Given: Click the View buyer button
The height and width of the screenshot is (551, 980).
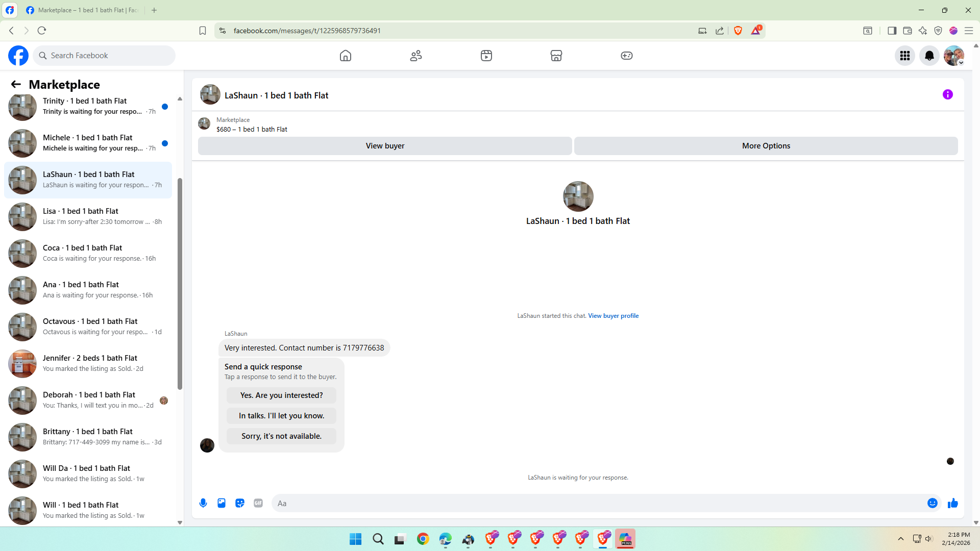Looking at the screenshot, I should (385, 146).
